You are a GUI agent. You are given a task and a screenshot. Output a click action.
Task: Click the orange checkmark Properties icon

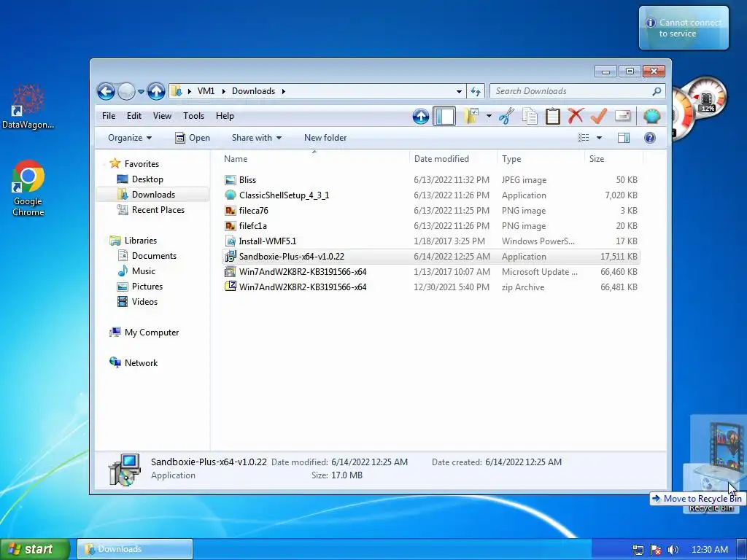pyautogui.click(x=599, y=116)
